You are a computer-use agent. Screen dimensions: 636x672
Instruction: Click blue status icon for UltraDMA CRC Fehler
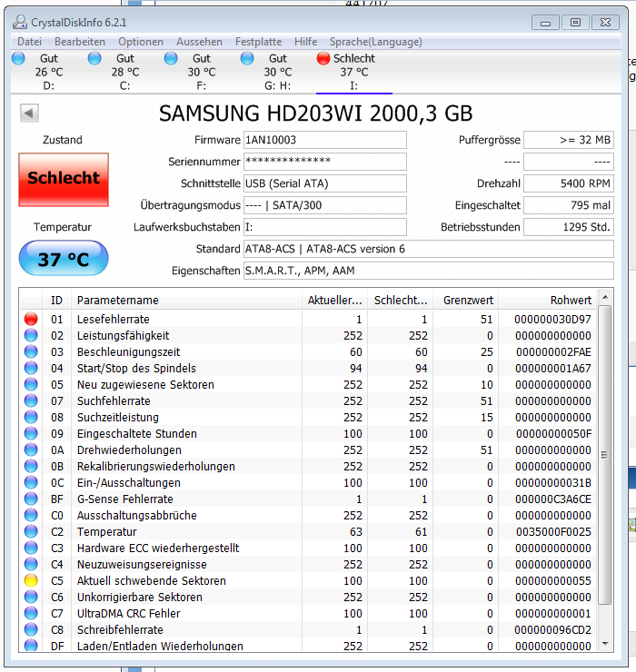coord(31,613)
